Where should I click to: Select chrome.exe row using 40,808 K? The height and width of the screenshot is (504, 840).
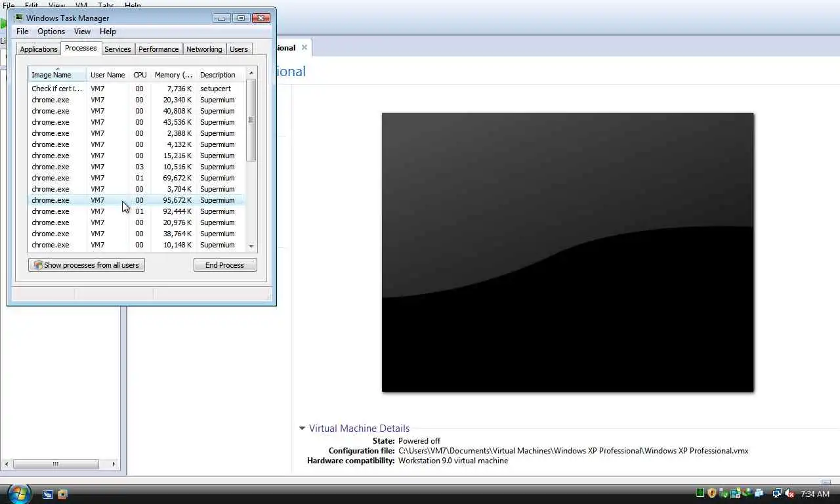point(136,111)
